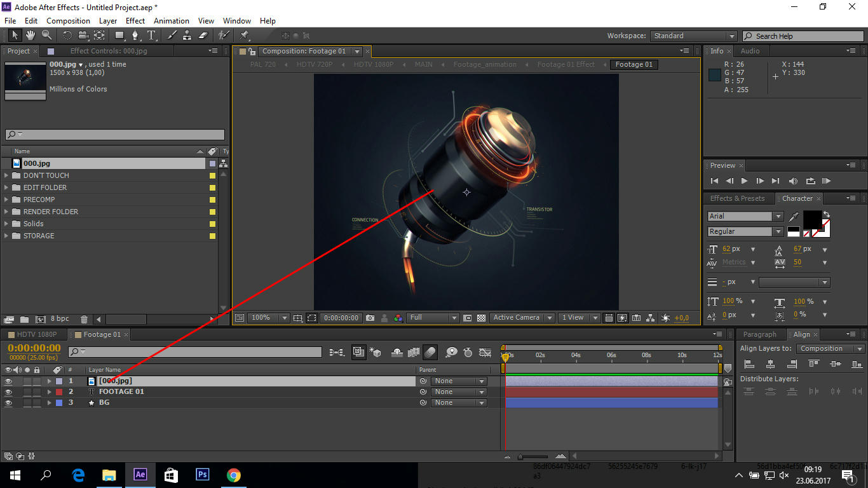Toggle visibility of FOOTAGE 01 layer

8,392
